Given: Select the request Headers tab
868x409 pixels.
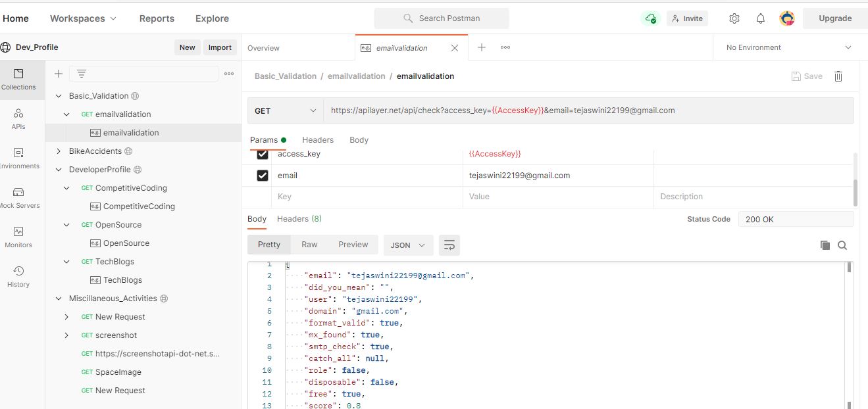Looking at the screenshot, I should [318, 140].
